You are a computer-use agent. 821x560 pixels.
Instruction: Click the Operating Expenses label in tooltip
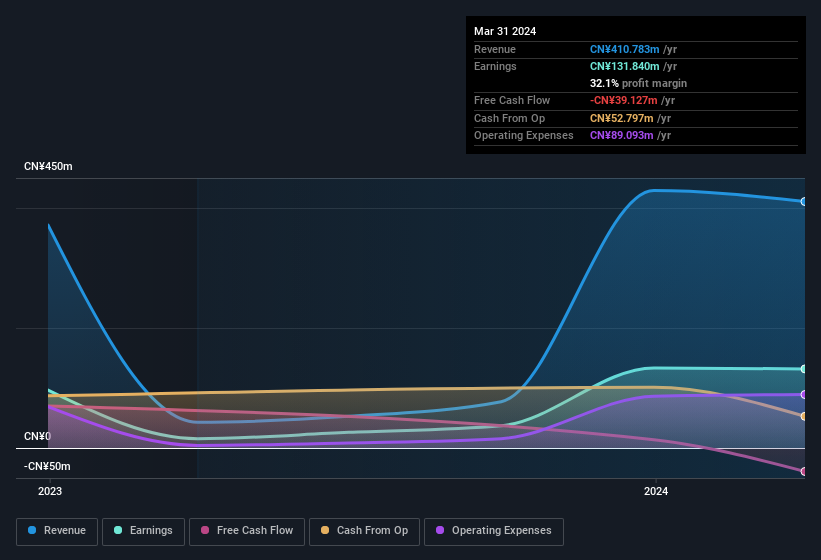click(x=524, y=136)
